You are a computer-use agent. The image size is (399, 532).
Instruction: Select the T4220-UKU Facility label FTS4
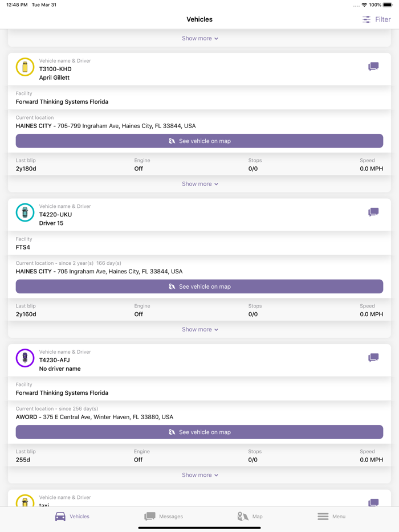(23, 247)
